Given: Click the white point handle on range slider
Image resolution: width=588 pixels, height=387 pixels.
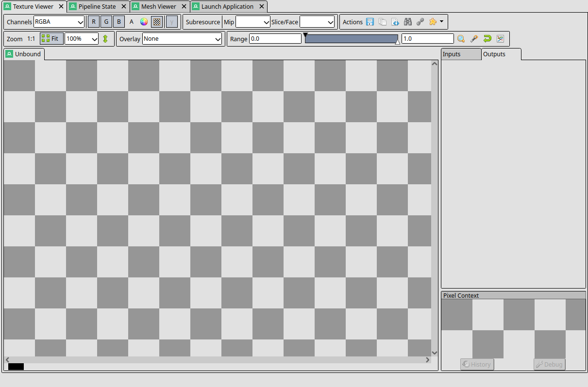Looking at the screenshot, I should [x=398, y=43].
